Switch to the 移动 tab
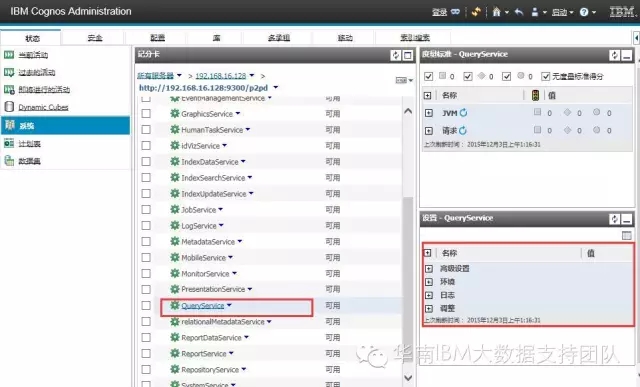The height and width of the screenshot is (387, 640). 345,38
